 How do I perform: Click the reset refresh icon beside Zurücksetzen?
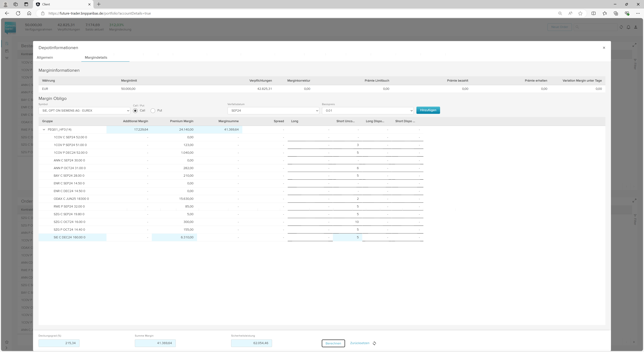tap(374, 343)
